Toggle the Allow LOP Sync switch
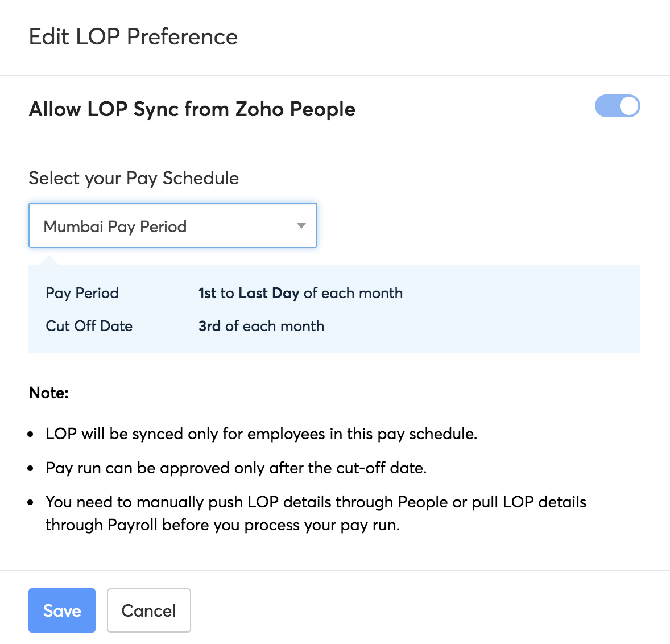670x644 pixels. click(617, 106)
